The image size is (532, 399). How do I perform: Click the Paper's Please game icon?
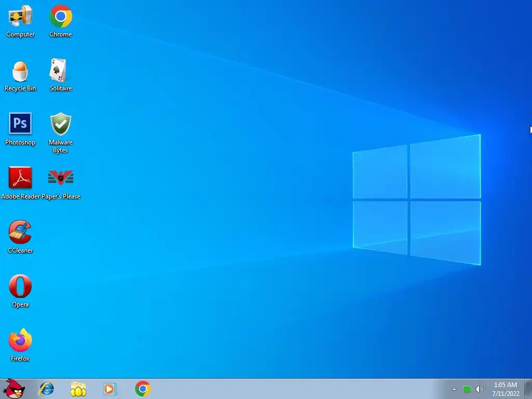(x=61, y=178)
